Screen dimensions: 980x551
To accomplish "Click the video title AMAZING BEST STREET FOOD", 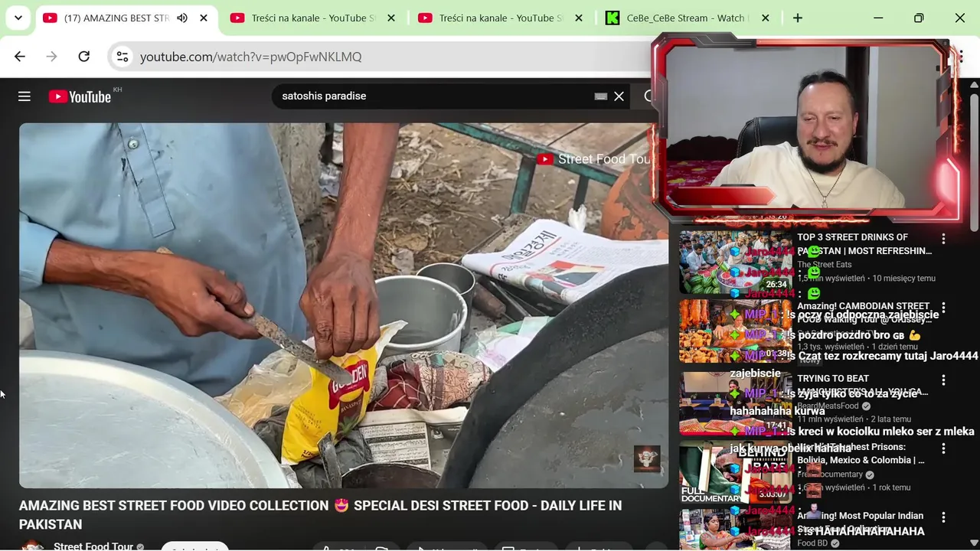I will coord(320,515).
